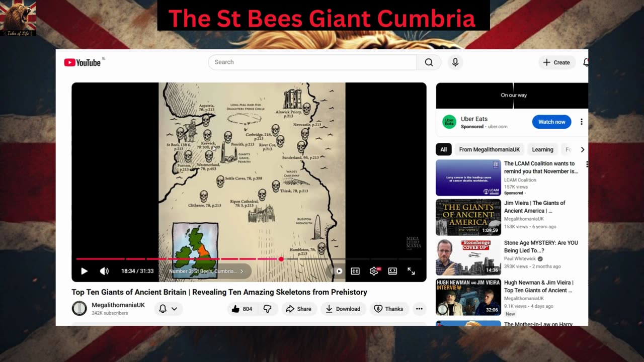Open the MegalithomaniaUK channel avatar

pos(79,308)
